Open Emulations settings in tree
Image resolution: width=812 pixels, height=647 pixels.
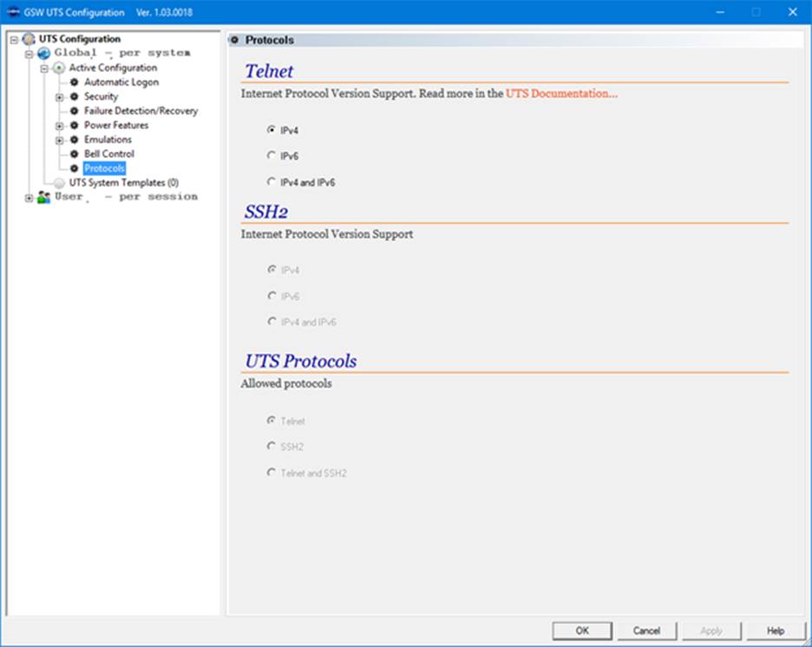[108, 140]
